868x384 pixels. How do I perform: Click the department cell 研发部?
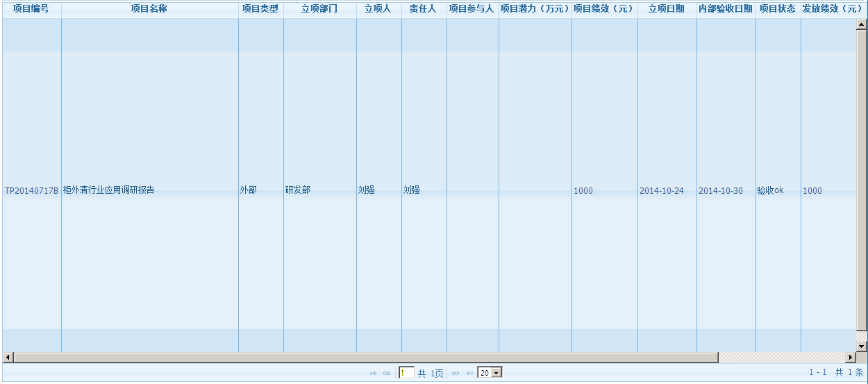(x=298, y=190)
